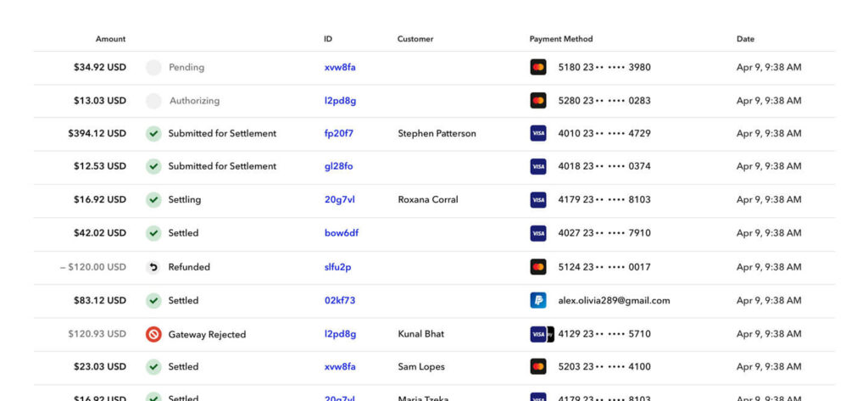Click the Pending status text
Viewport: 868px width, 401px height.
(x=186, y=68)
